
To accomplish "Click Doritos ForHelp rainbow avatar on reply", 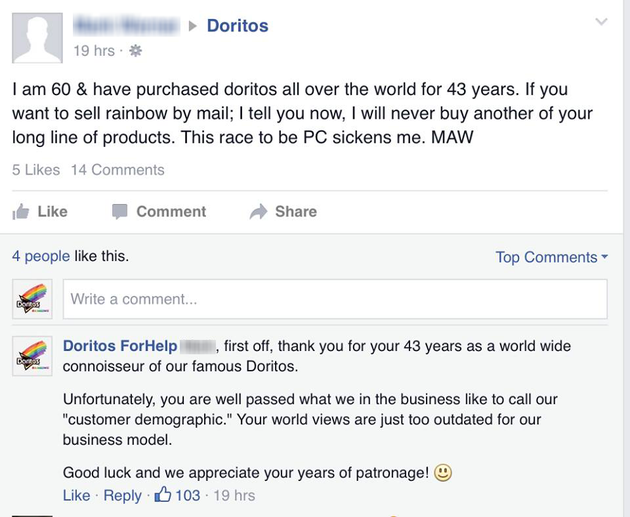I will [32, 356].
